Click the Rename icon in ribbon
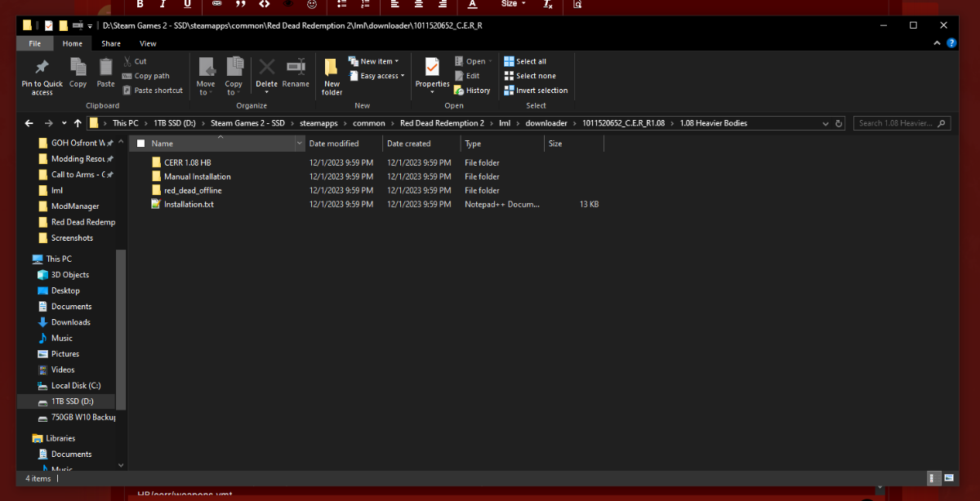This screenshot has width=980, height=501. point(296,70)
